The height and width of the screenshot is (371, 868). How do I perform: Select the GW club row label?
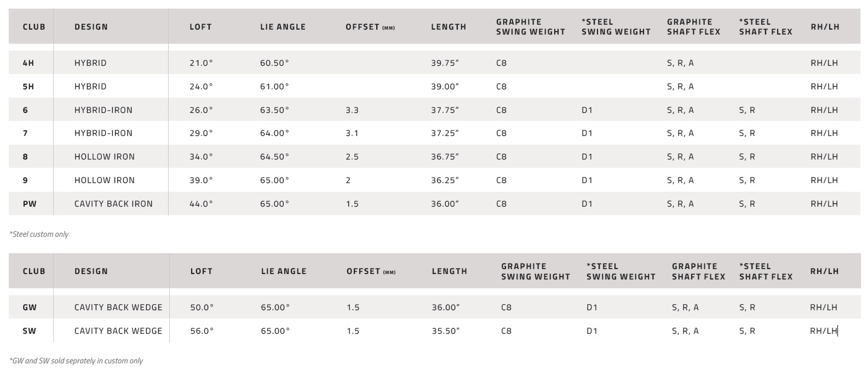tap(30, 307)
